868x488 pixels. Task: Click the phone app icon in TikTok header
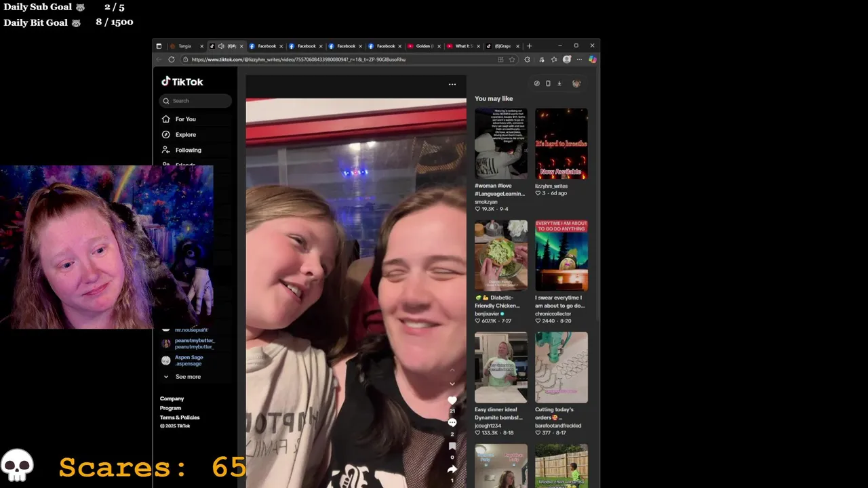point(548,83)
